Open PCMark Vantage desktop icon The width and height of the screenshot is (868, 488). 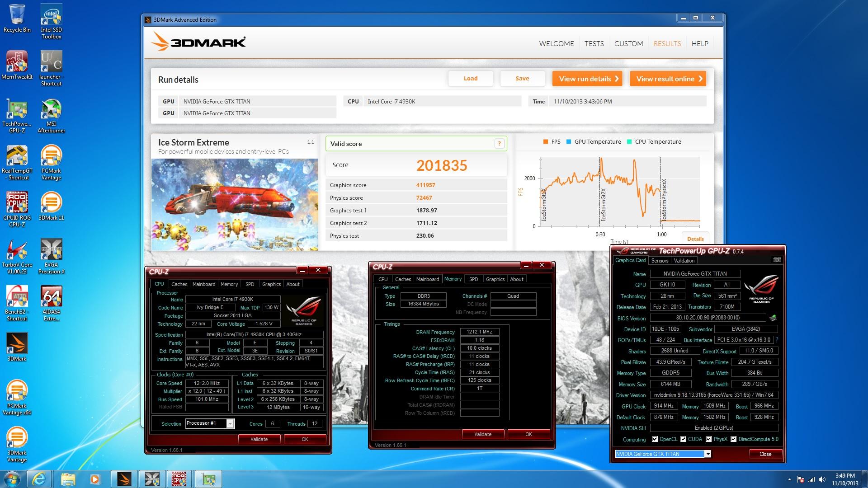[51, 162]
